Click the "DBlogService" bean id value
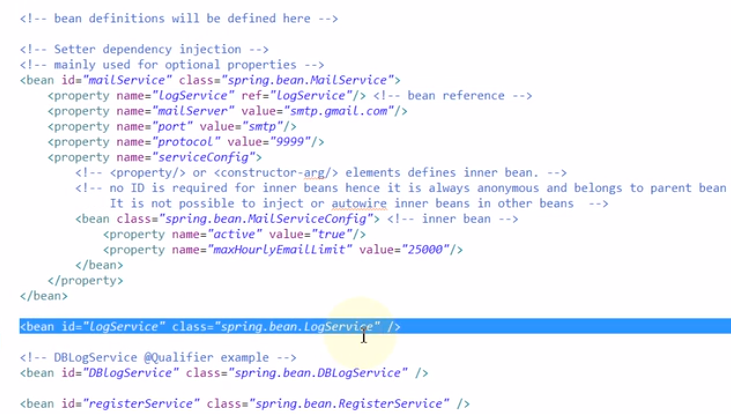This screenshot has height=414, width=731. click(x=109, y=373)
